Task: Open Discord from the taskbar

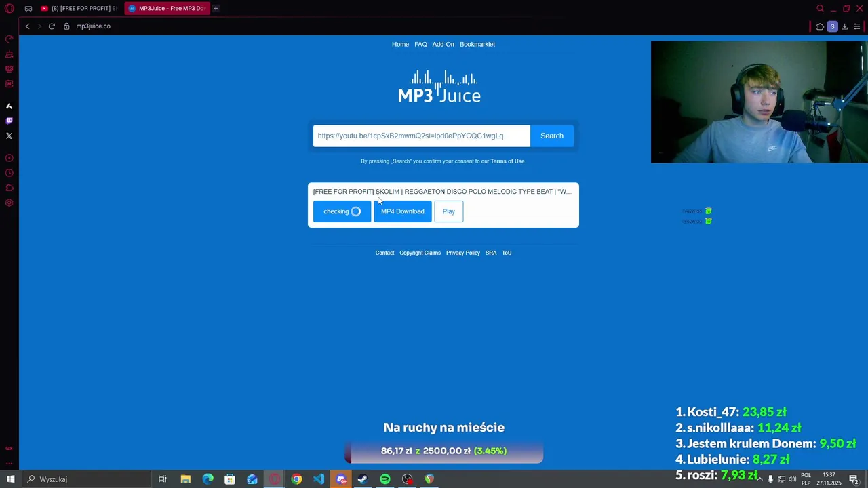Action: click(x=341, y=479)
